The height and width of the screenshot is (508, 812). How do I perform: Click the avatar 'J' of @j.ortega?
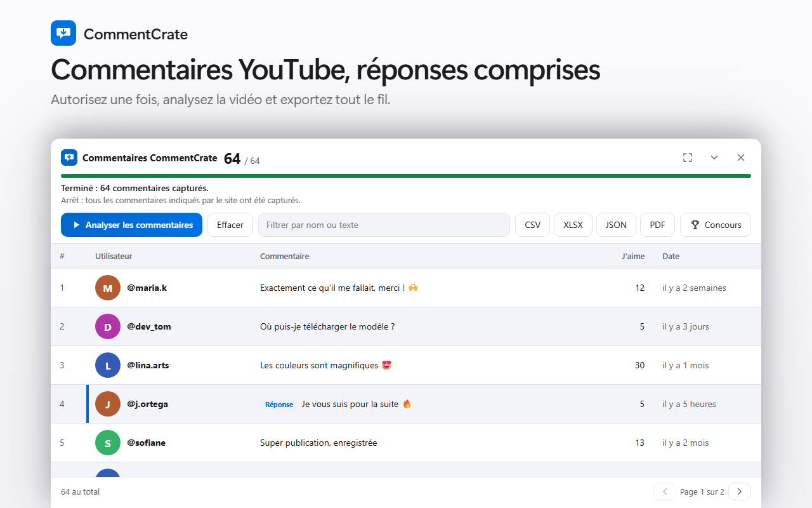click(108, 404)
